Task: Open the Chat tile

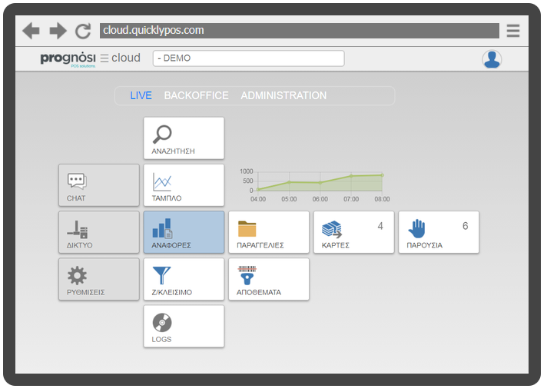Action: click(99, 185)
